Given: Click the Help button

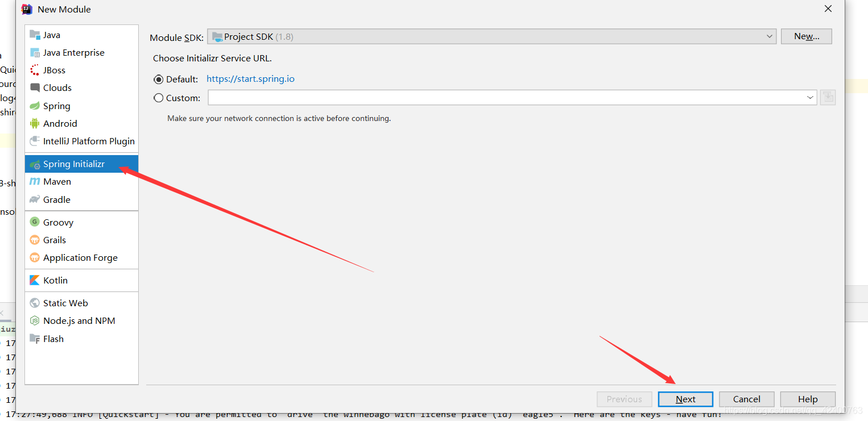Looking at the screenshot, I should coord(808,399).
